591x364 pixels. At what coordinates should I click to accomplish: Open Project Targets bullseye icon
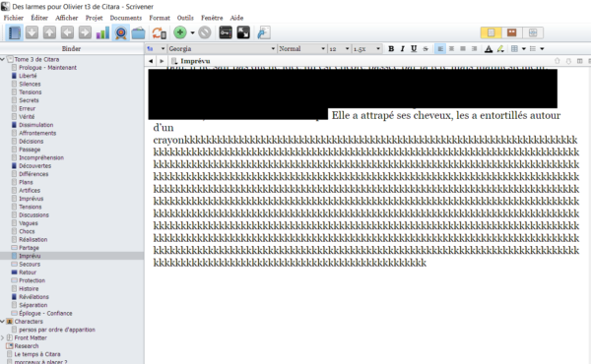point(120,32)
